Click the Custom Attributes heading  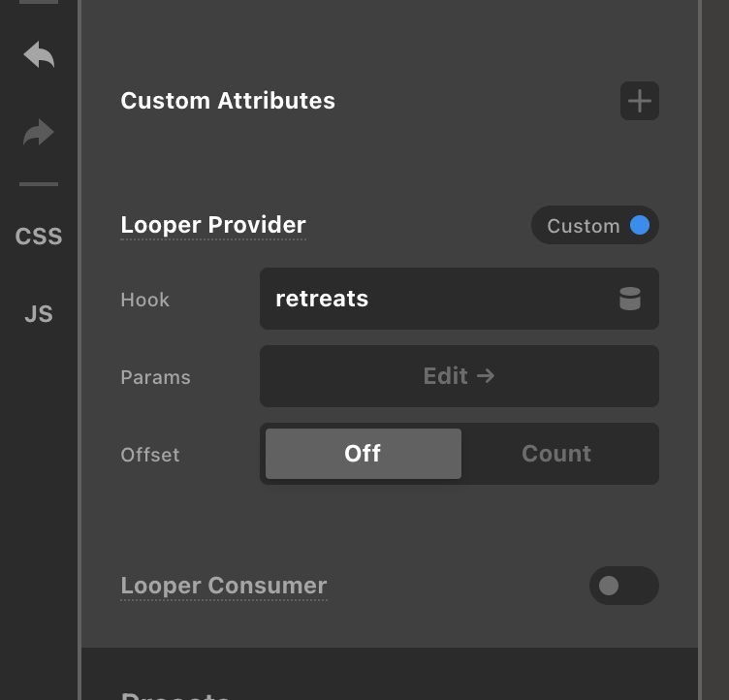(228, 101)
